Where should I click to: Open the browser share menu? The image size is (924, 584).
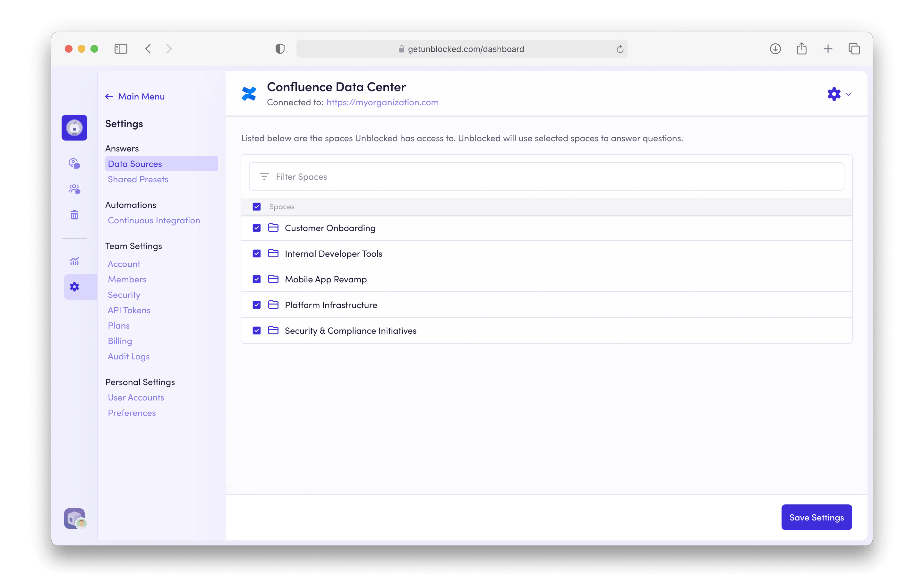801,49
